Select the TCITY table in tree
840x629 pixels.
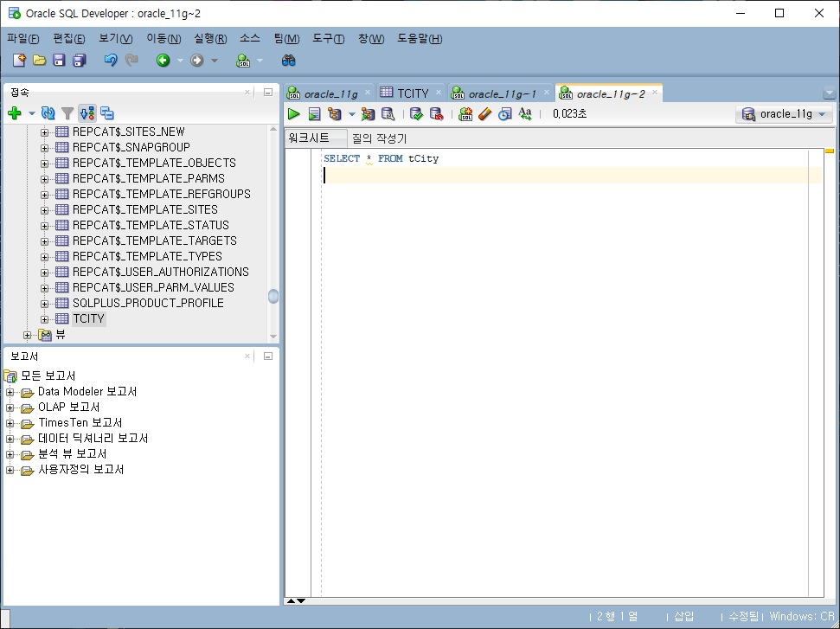88,318
